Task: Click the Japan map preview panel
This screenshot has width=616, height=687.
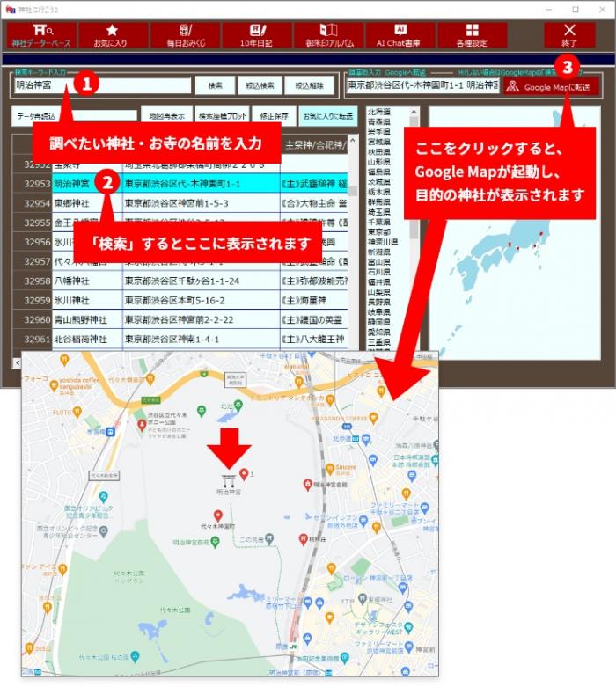Action: (514, 232)
